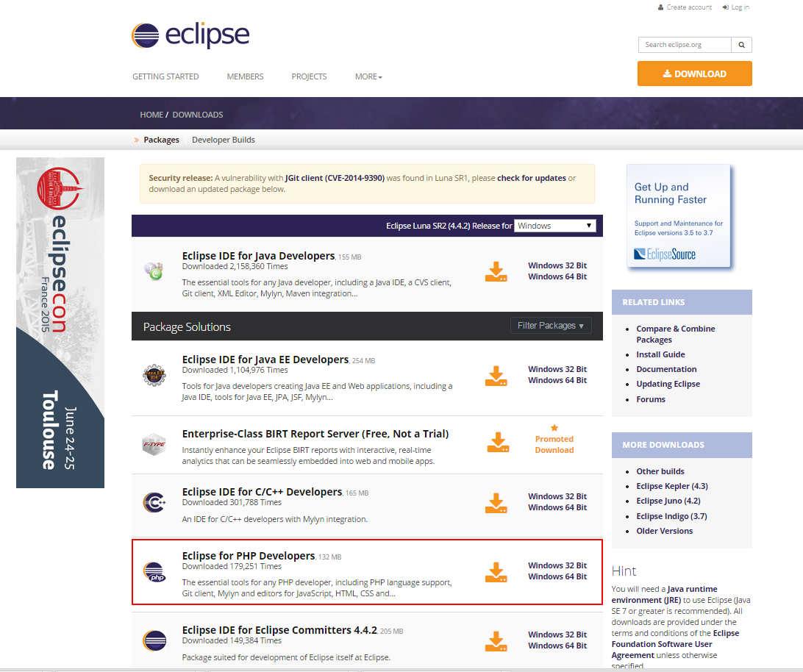Viewport: 803px width, 672px height.
Task: Download Eclipse Committers Windows 32 Bit
Action: 557,635
